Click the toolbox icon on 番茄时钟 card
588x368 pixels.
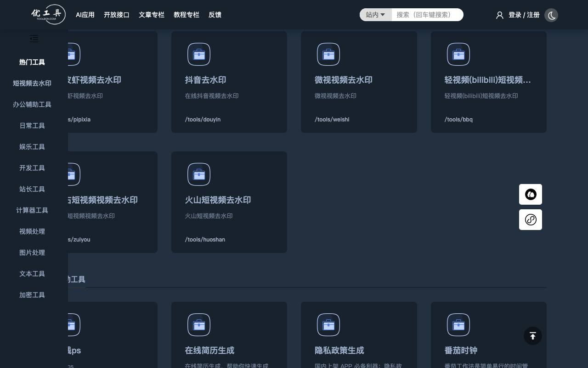(x=458, y=325)
